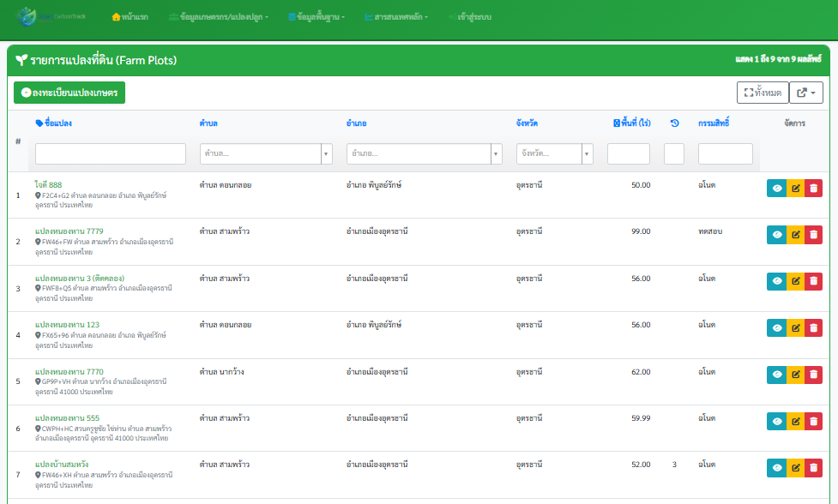838x504 pixels.
Task: Open the แปลงหนองหาน 7779 plot link
Action: [69, 231]
